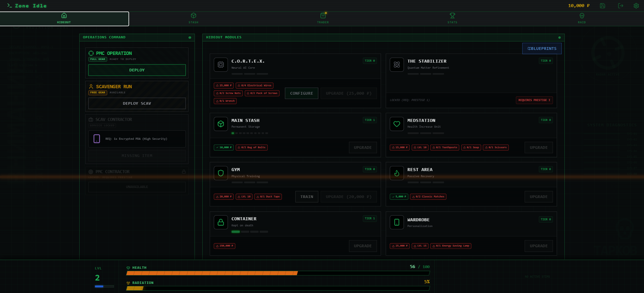Click the Medstation heart icon
This screenshot has height=293, width=644.
(x=397, y=124)
